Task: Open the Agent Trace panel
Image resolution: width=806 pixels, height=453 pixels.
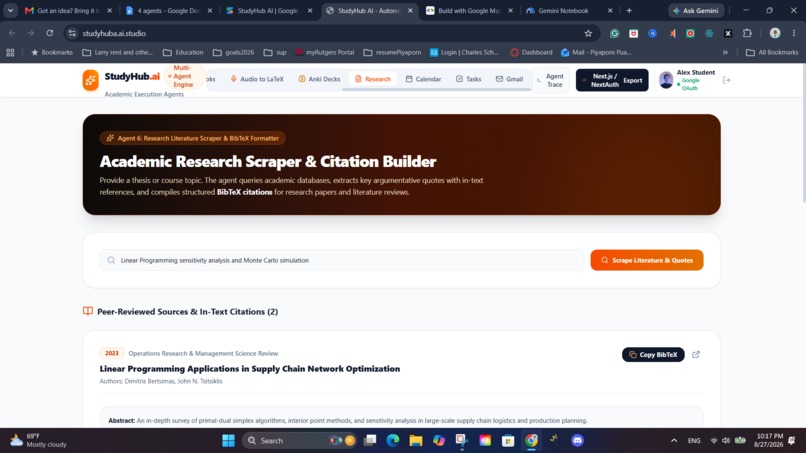Action: pyautogui.click(x=551, y=80)
